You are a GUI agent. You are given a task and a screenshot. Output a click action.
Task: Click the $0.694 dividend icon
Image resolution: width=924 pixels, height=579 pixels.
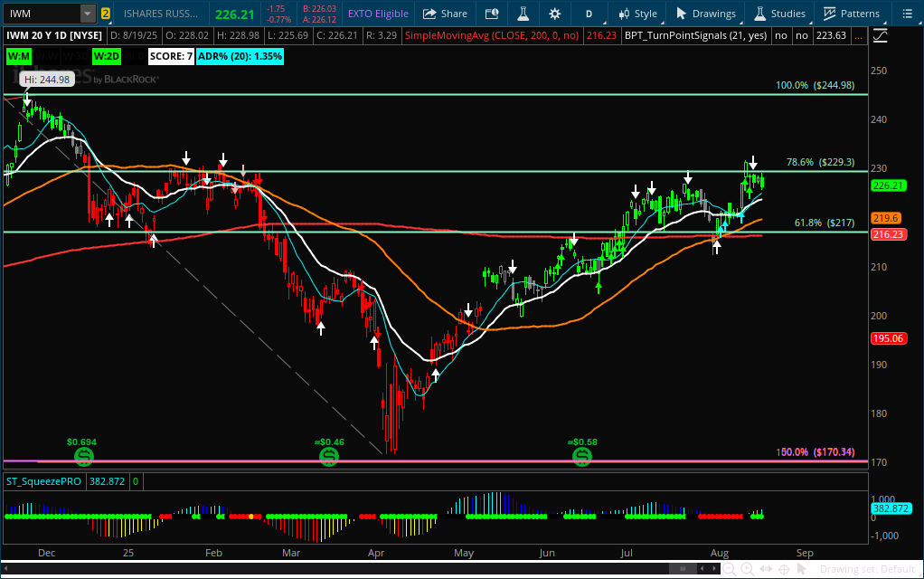pyautogui.click(x=84, y=456)
